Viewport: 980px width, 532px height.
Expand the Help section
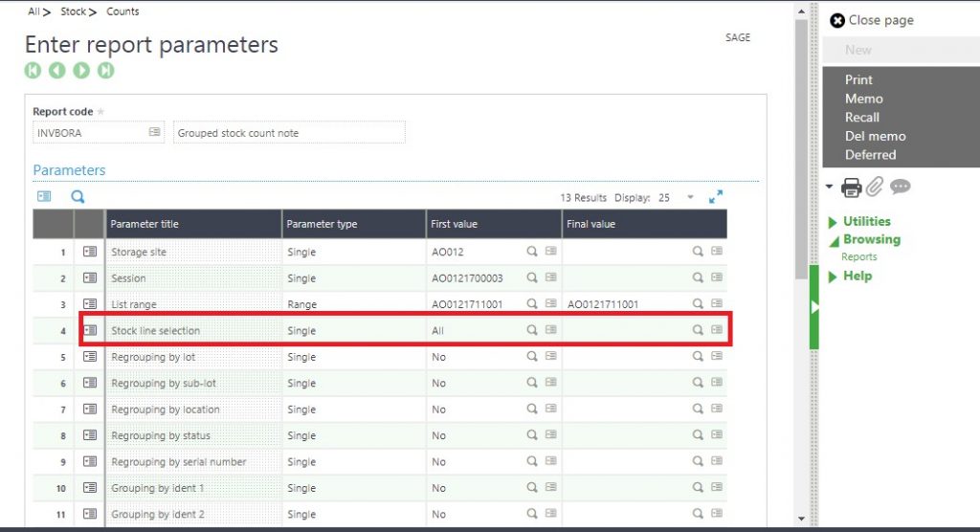[857, 276]
